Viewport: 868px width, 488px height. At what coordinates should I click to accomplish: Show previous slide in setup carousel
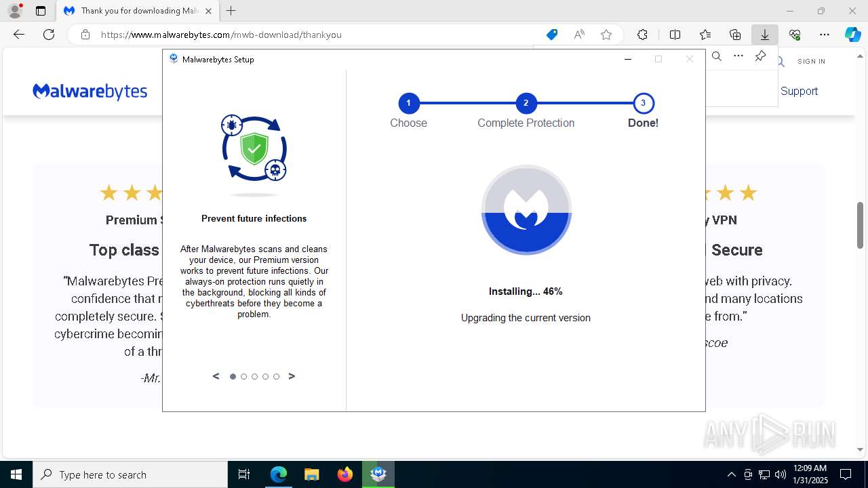click(x=216, y=376)
